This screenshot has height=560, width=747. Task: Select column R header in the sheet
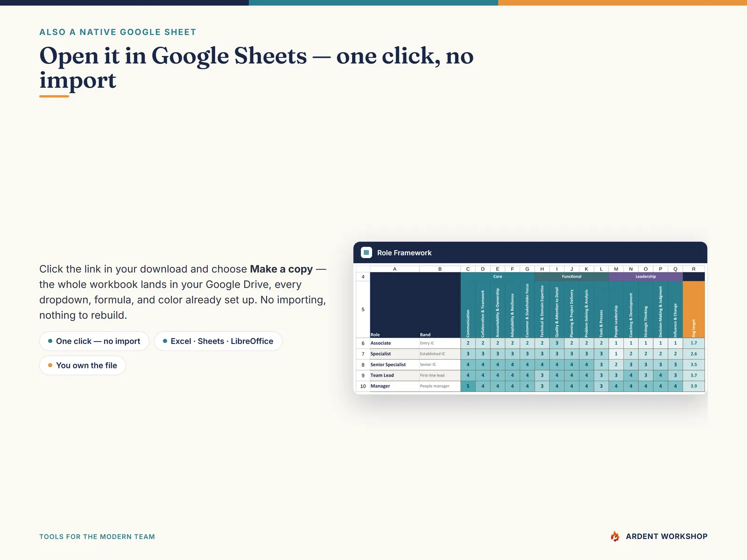[694, 269]
